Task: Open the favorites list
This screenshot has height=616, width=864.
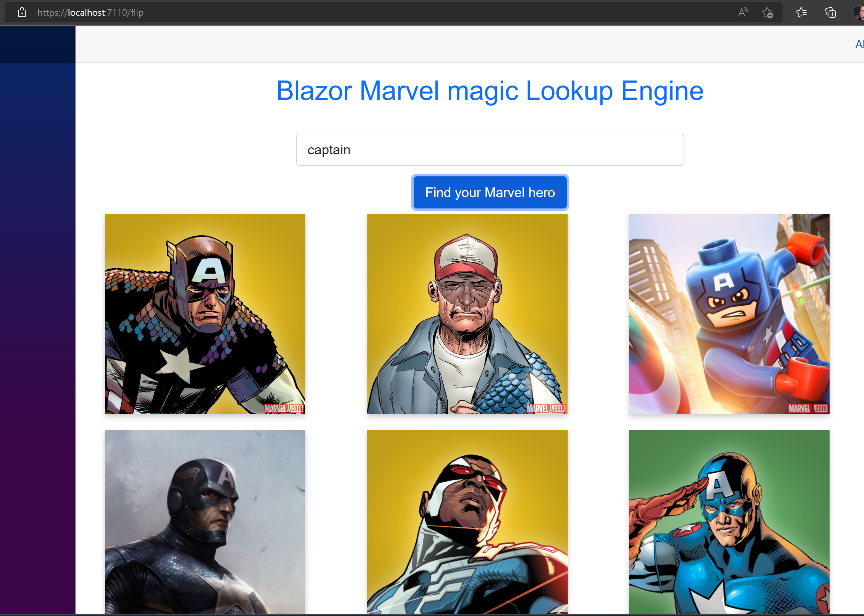Action: [x=801, y=12]
